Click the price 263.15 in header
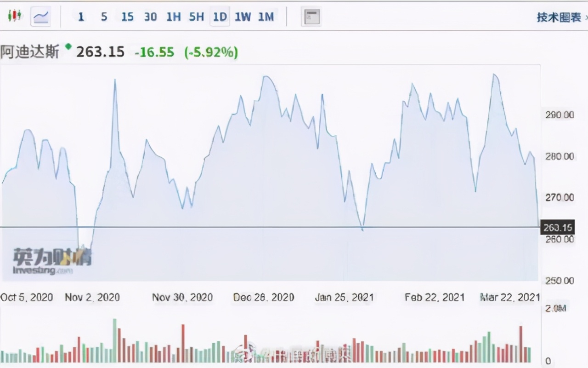 [x=100, y=52]
